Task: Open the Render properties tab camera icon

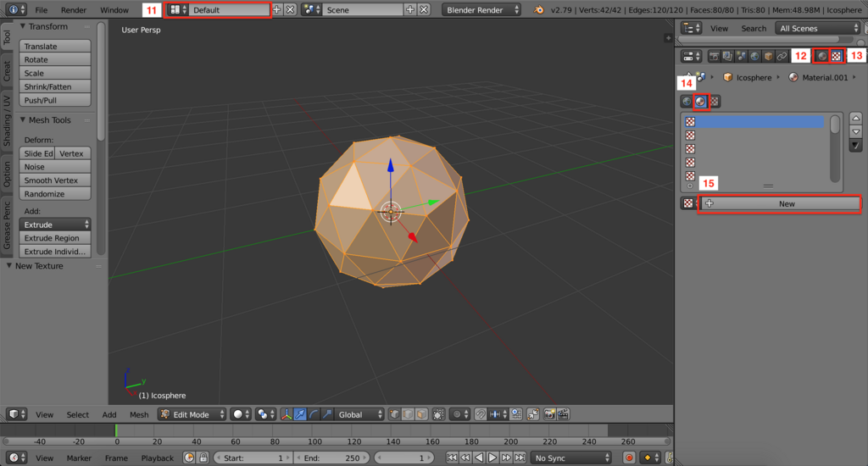Action: click(x=714, y=57)
